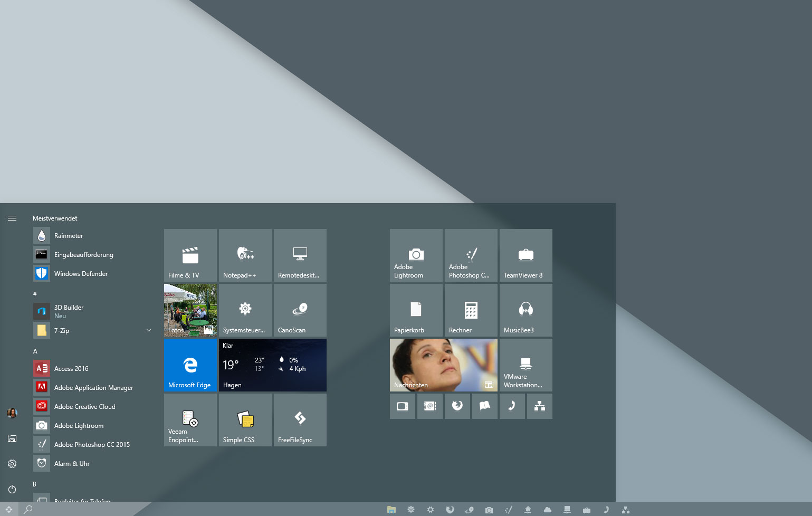The image size is (812, 516).
Task: Open the cloud icon on taskbar
Action: point(548,510)
